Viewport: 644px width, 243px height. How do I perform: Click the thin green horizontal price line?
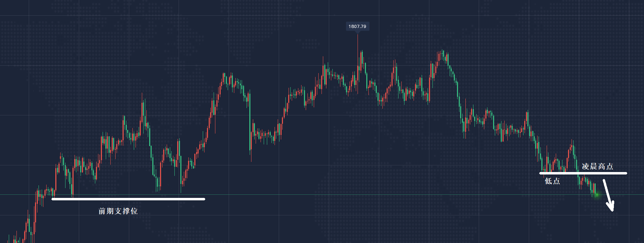tap(315, 194)
